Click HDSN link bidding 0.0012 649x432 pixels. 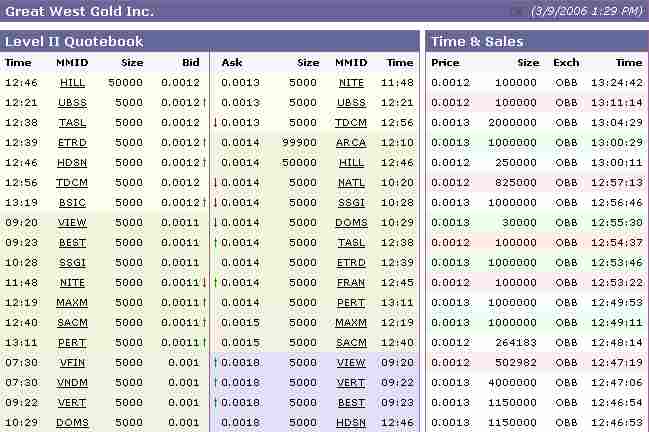point(72,163)
